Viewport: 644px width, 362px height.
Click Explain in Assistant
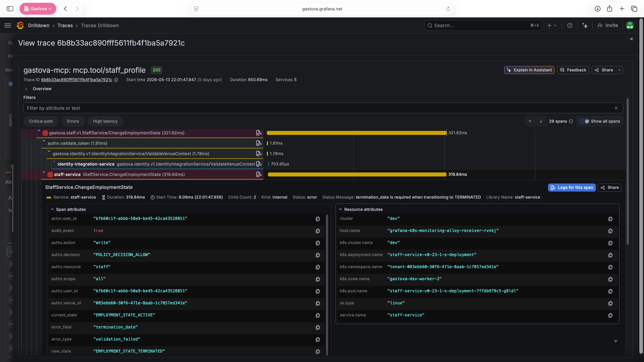(529, 70)
